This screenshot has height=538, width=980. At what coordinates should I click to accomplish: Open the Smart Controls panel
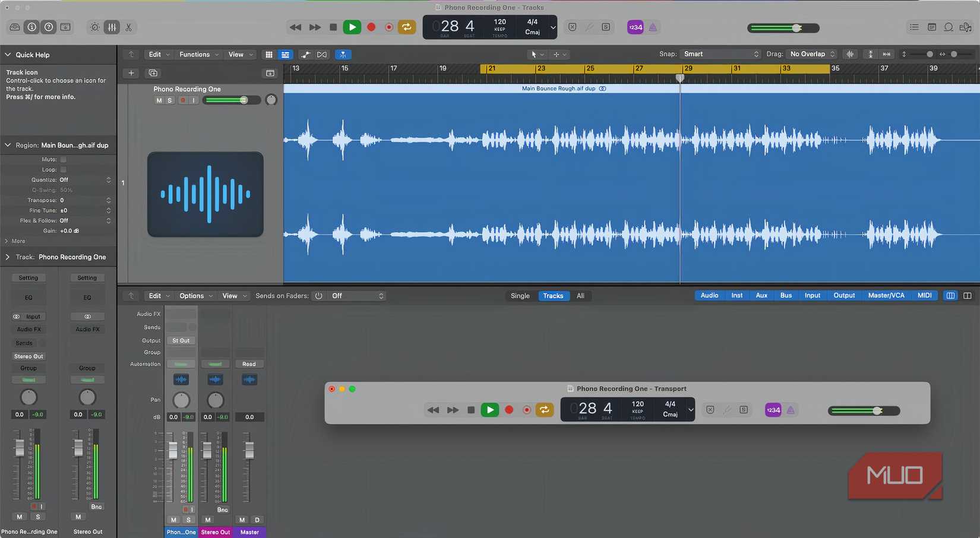tap(94, 27)
